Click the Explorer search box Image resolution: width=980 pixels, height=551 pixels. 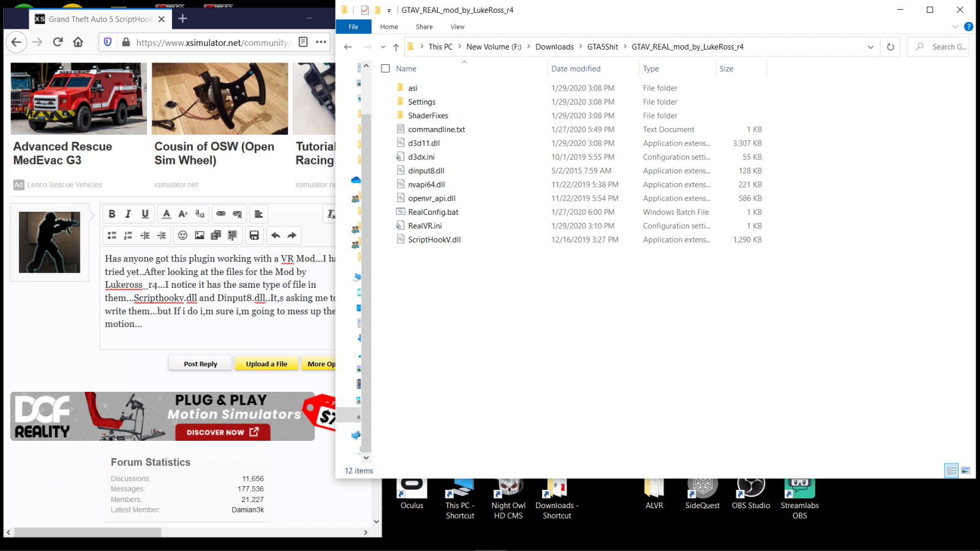pyautogui.click(x=938, y=47)
